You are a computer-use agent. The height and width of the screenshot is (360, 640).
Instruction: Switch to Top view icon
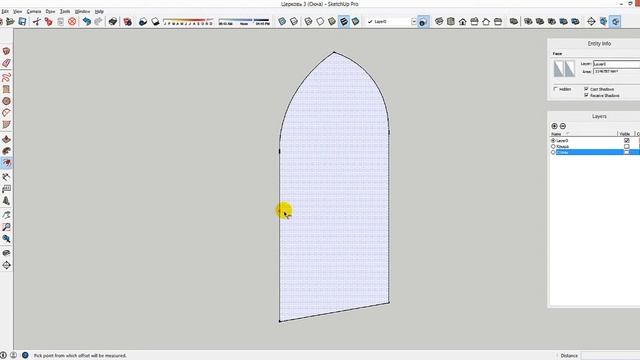451,21
